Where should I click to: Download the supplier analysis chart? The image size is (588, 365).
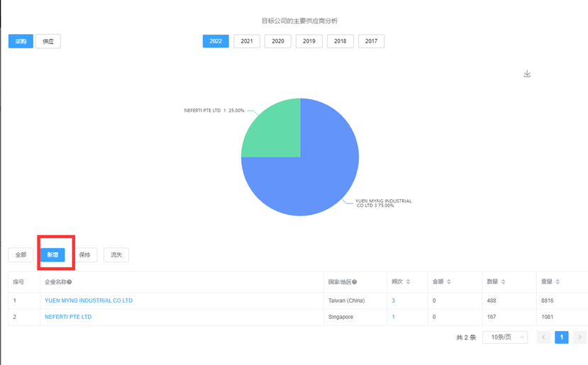527,74
